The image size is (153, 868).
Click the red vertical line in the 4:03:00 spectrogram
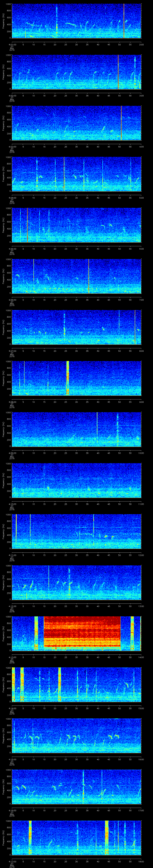tap(121, 123)
